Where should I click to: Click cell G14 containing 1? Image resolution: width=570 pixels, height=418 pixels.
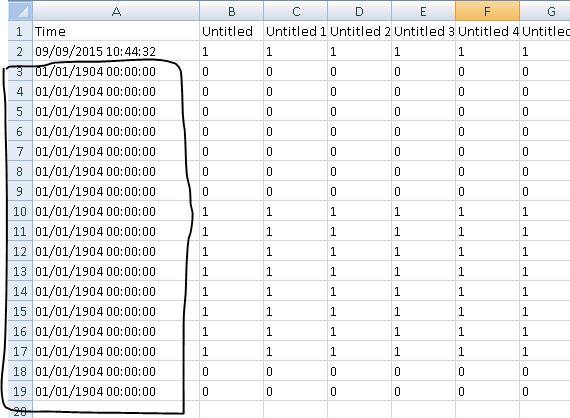(x=545, y=291)
